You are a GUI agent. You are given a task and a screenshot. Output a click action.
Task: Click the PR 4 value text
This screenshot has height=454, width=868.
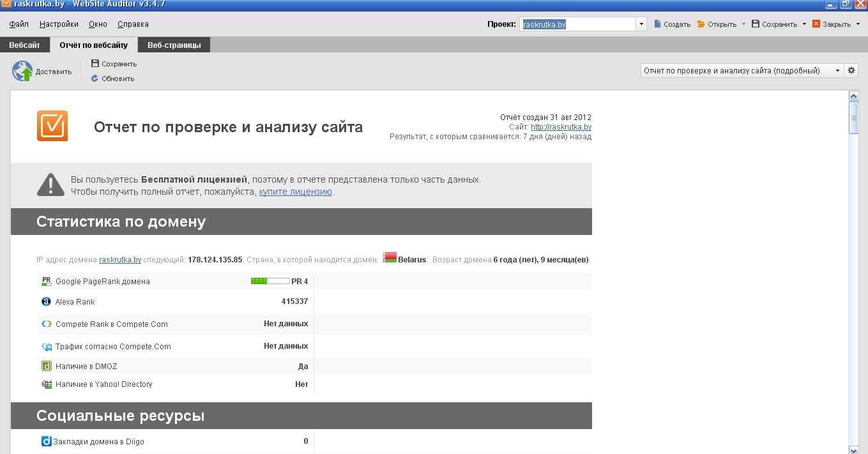coord(300,281)
